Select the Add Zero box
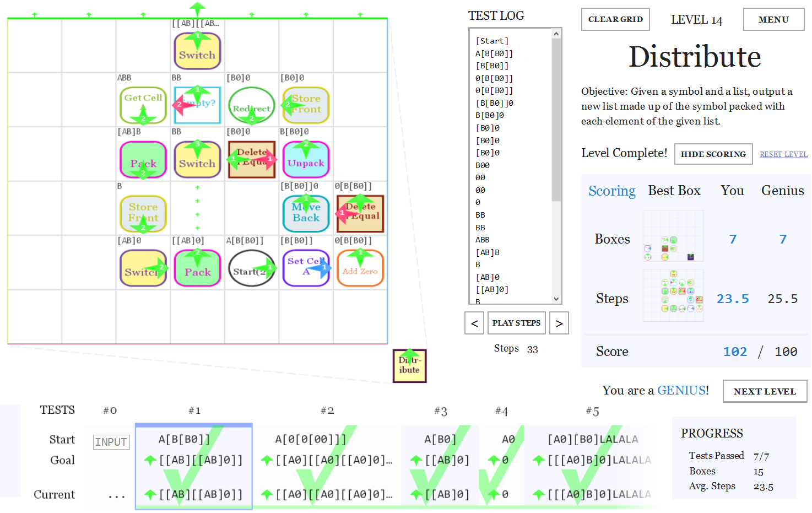This screenshot has width=812, height=513. (x=360, y=268)
